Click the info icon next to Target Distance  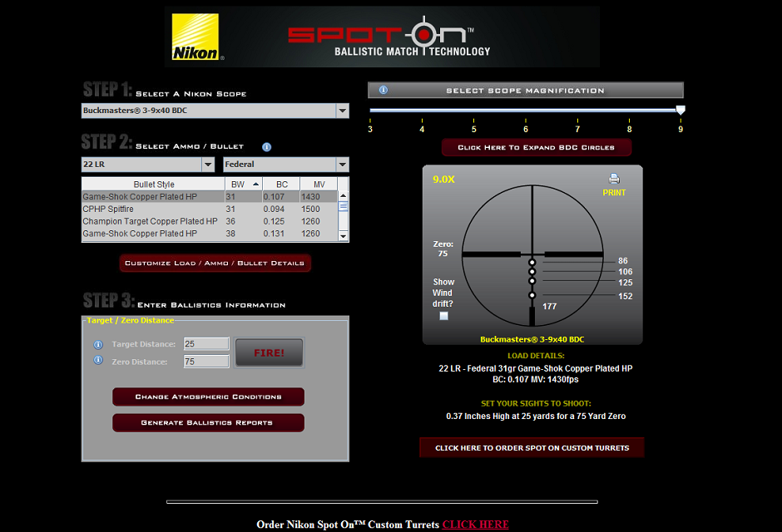(x=98, y=342)
